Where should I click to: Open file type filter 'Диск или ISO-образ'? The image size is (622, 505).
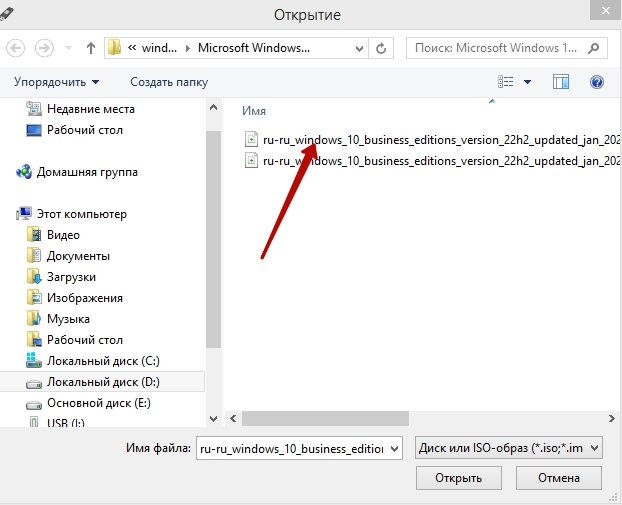(509, 448)
